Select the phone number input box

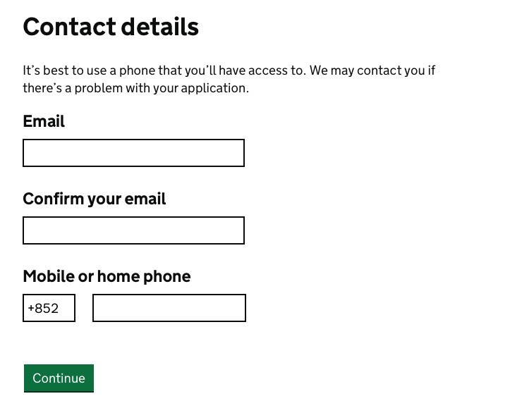tap(169, 308)
